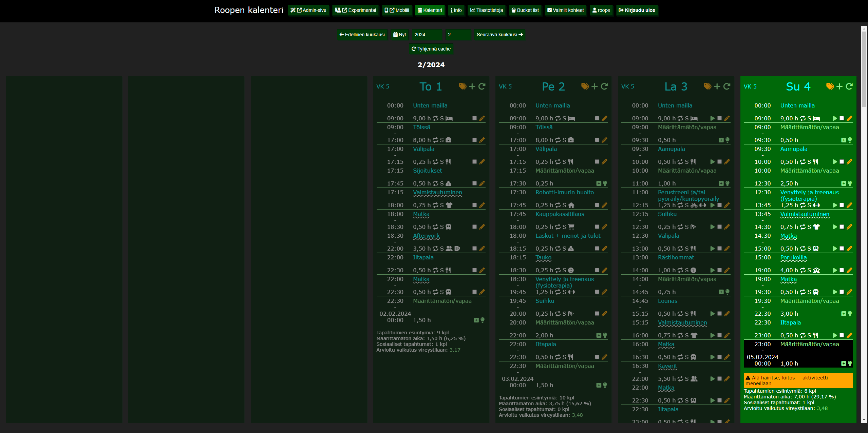The height and width of the screenshot is (433, 868).
Task: Stop the Unten mailla event on To 1
Action: pyautogui.click(x=475, y=118)
